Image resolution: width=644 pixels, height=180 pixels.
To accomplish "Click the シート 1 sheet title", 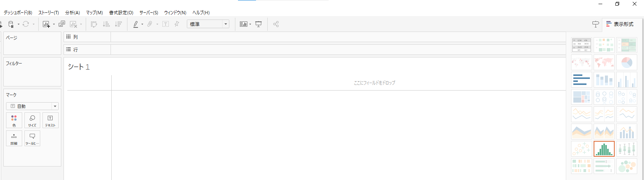I will [x=79, y=67].
